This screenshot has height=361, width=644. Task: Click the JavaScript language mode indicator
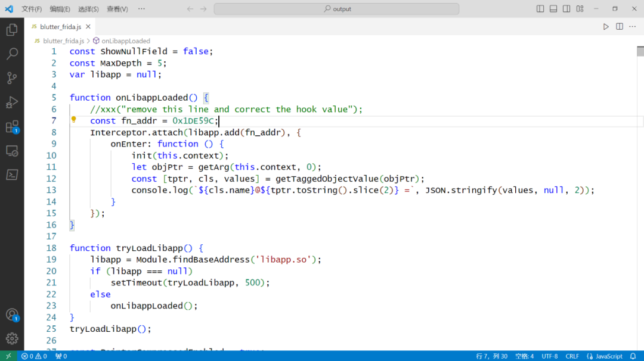click(605, 356)
